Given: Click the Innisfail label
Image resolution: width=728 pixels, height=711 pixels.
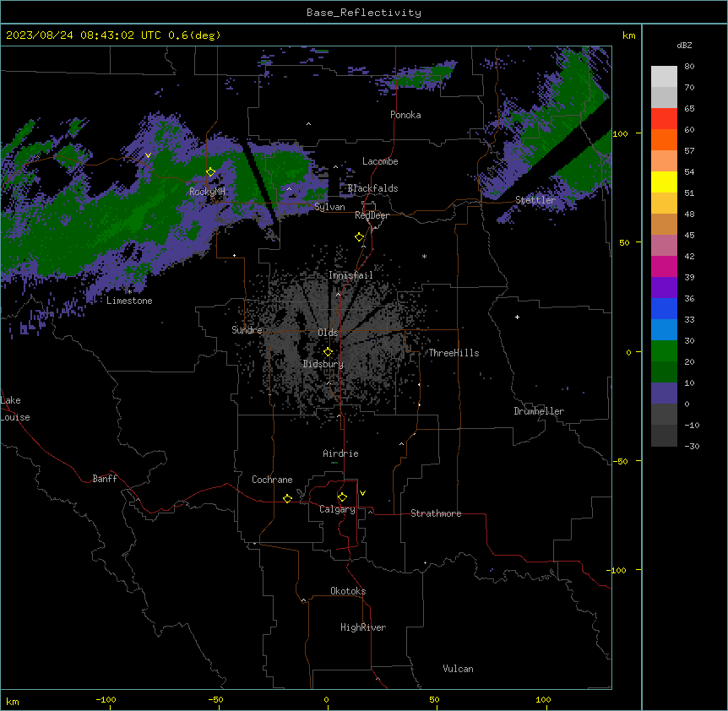Looking at the screenshot, I should point(350,275).
